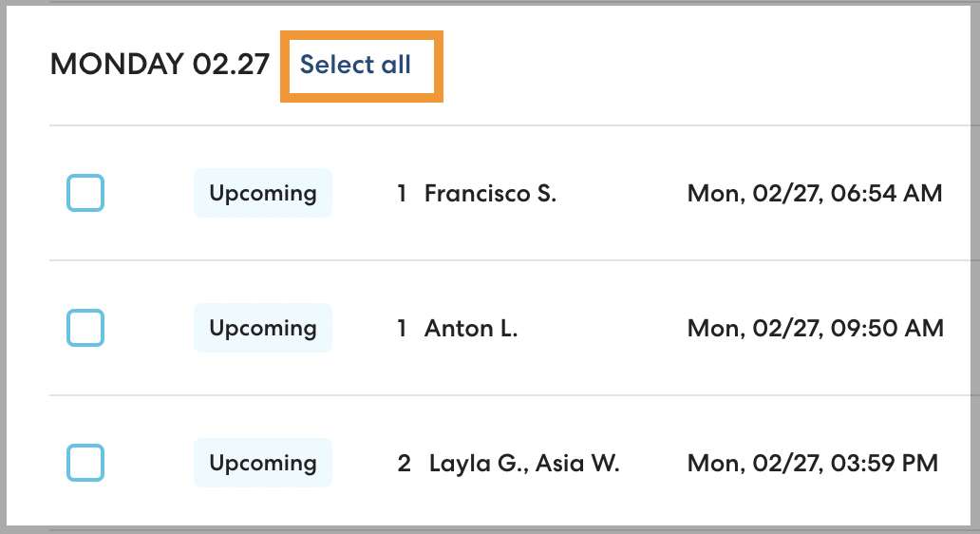Click the 02.27 date in the heading
The width and height of the screenshot is (980, 534).
point(231,65)
